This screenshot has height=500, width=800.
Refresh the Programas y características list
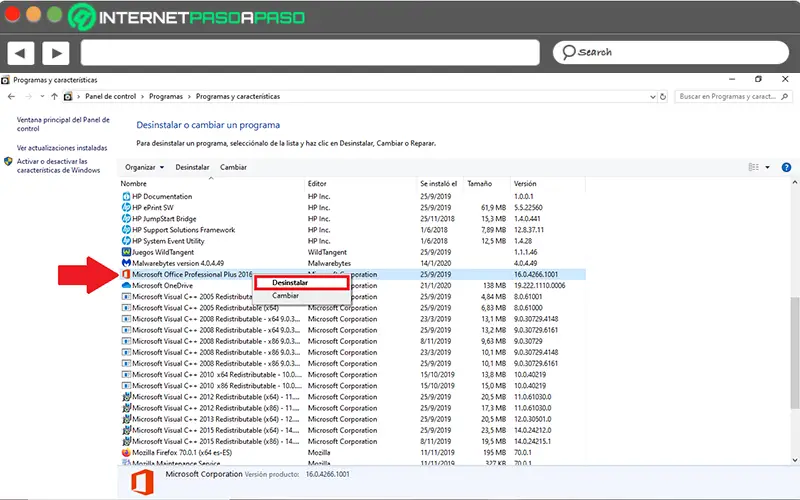[x=663, y=96]
